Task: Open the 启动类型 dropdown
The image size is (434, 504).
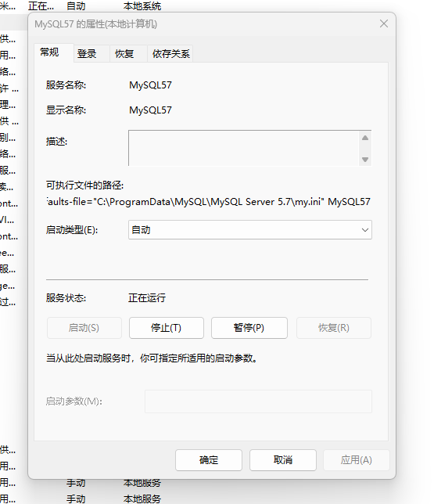Action: 250,230
